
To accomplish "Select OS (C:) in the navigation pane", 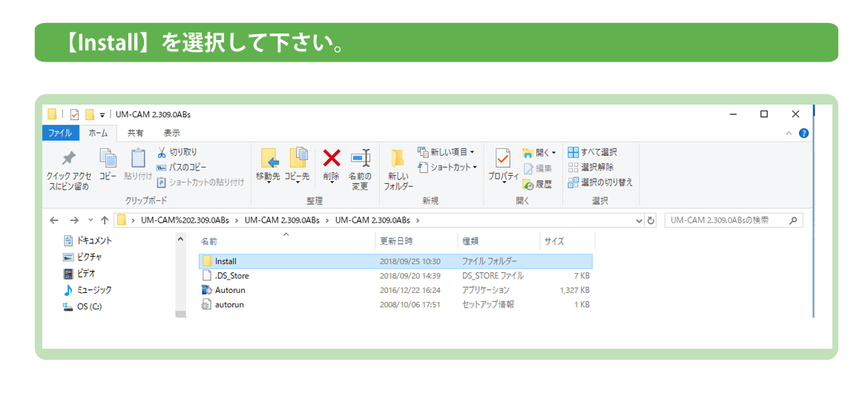I will pyautogui.click(x=89, y=306).
